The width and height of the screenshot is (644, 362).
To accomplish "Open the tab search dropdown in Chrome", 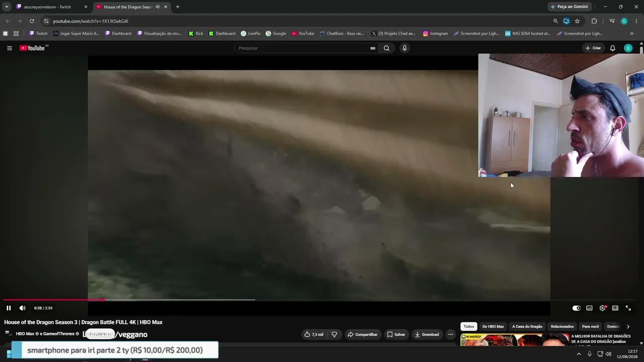I will [7, 7].
